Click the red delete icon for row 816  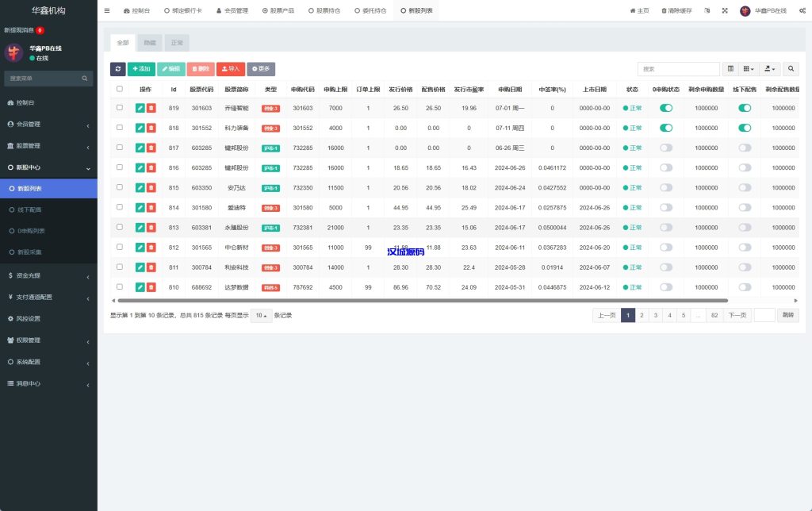151,167
